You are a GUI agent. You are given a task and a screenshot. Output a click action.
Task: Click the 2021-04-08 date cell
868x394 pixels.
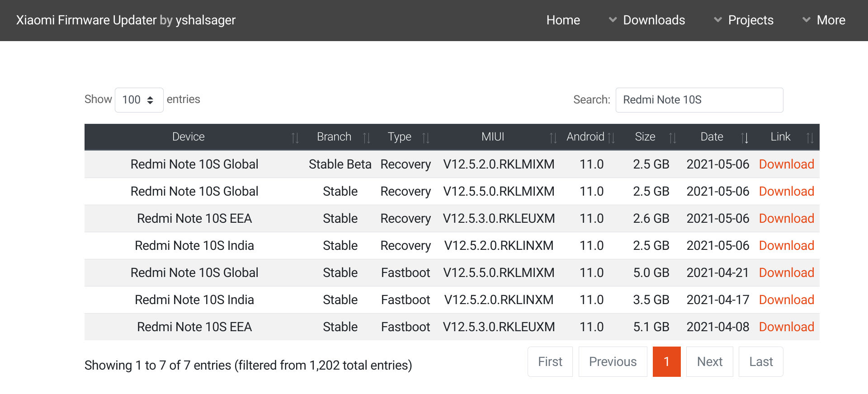point(718,327)
